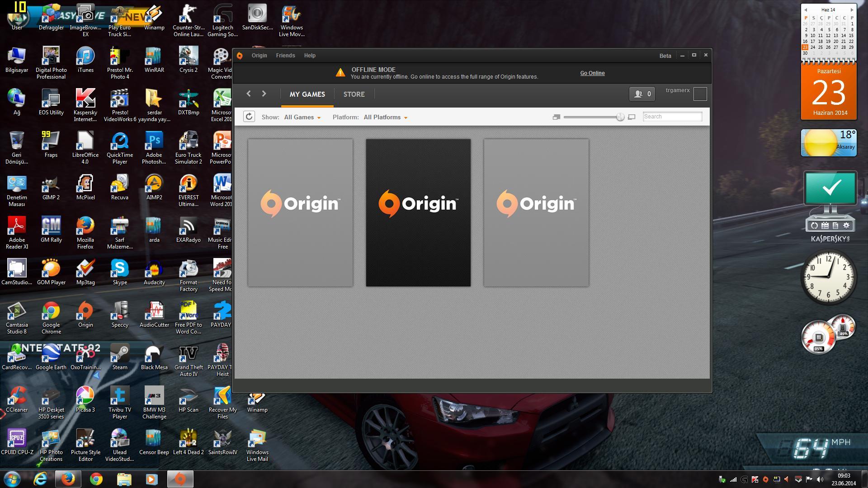Screen dimensions: 868x488
Task: Select the Fraps desktop icon
Action: (51, 145)
